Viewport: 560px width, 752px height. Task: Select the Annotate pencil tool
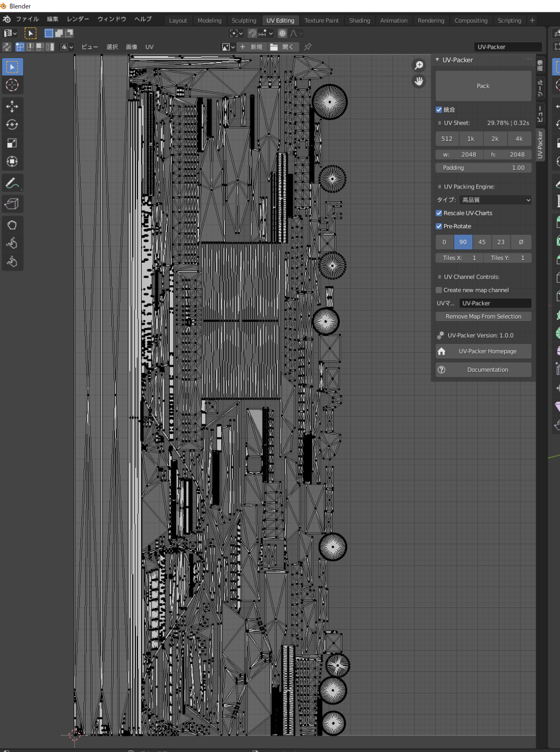tap(12, 183)
